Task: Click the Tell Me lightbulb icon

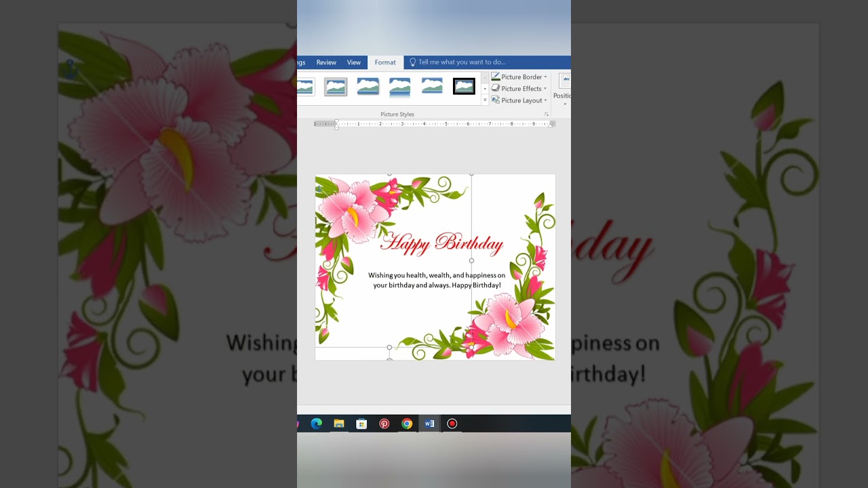Action: pyautogui.click(x=412, y=62)
